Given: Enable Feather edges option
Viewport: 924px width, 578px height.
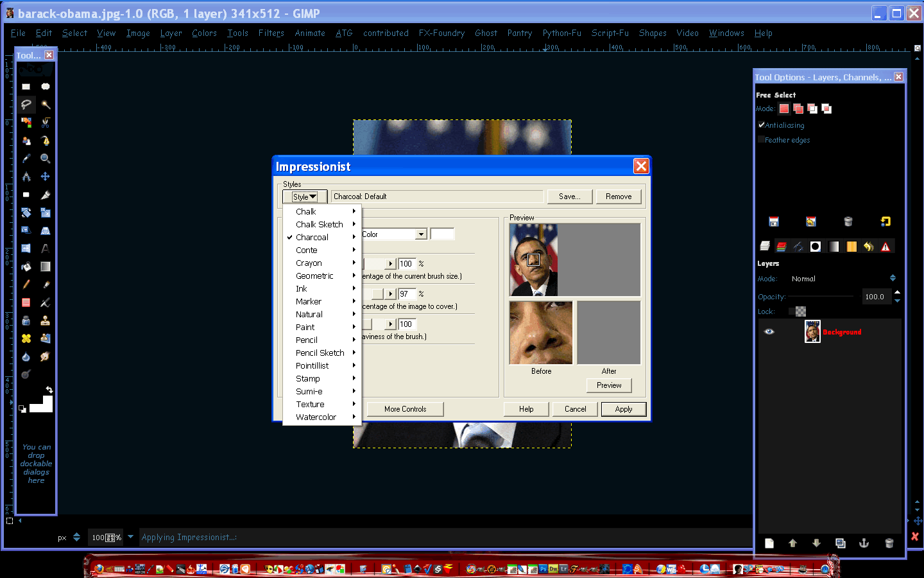Looking at the screenshot, I should 761,139.
